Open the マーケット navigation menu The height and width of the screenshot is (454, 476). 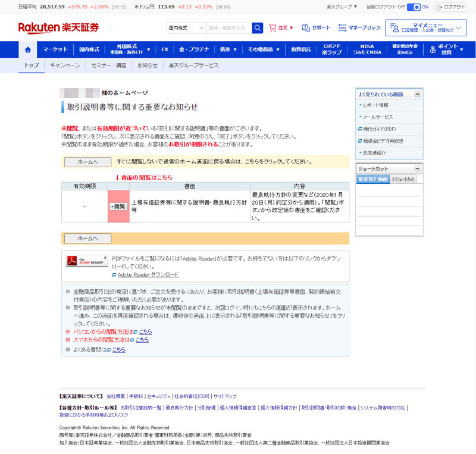tap(55, 49)
